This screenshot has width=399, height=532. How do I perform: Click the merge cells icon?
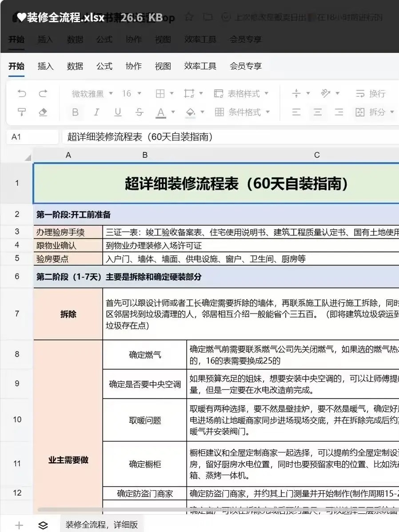189,93
